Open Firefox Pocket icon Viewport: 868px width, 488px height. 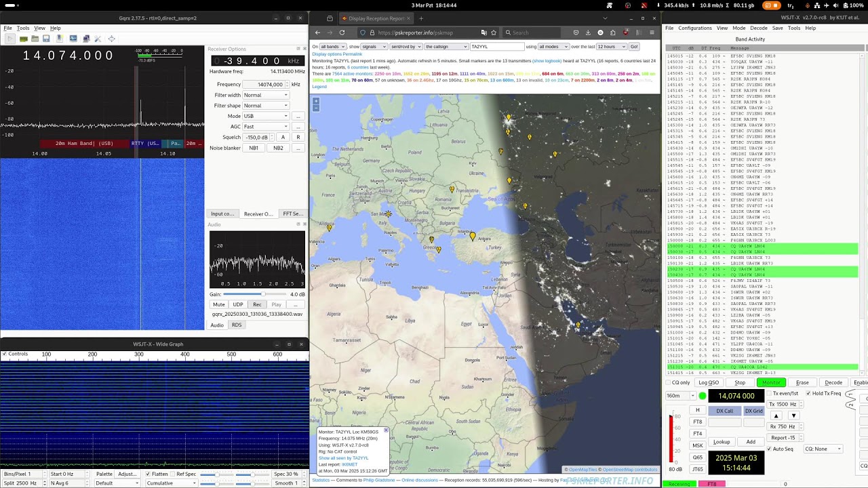click(576, 33)
